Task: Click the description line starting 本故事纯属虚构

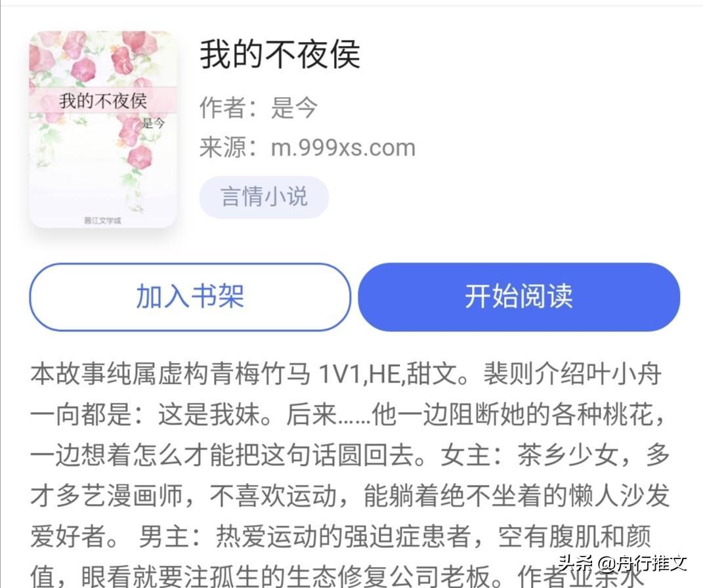Action: click(x=345, y=373)
